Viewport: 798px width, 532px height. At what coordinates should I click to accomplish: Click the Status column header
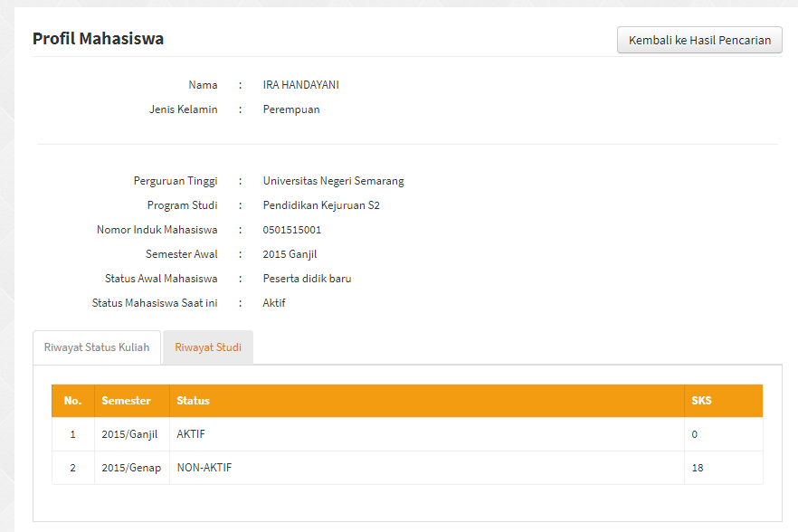pos(427,401)
